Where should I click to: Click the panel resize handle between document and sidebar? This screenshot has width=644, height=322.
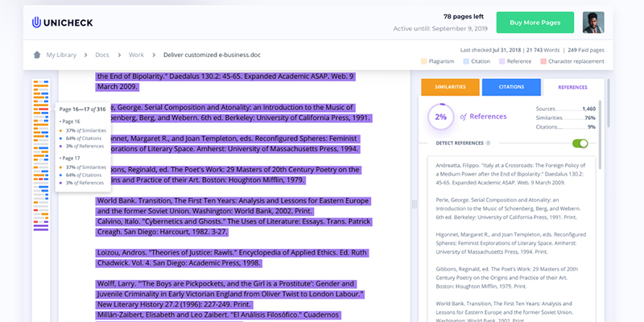coord(415,204)
